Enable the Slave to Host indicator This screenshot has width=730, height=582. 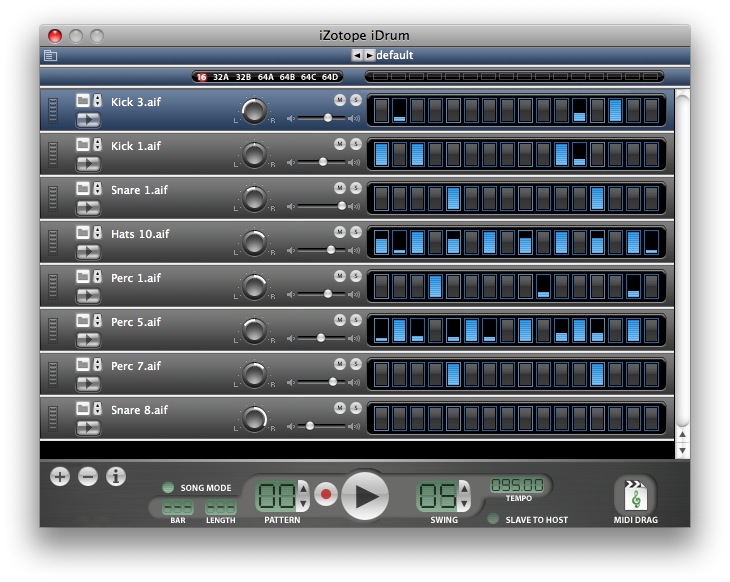coord(493,519)
